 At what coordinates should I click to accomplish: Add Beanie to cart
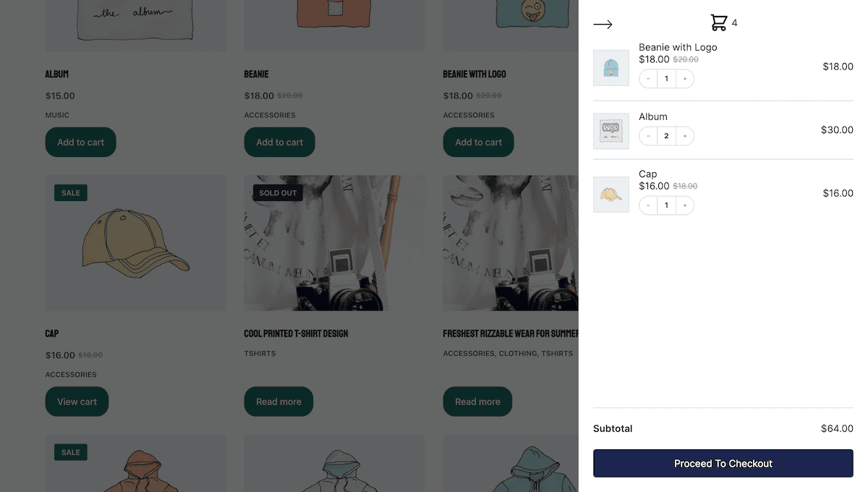click(x=279, y=142)
